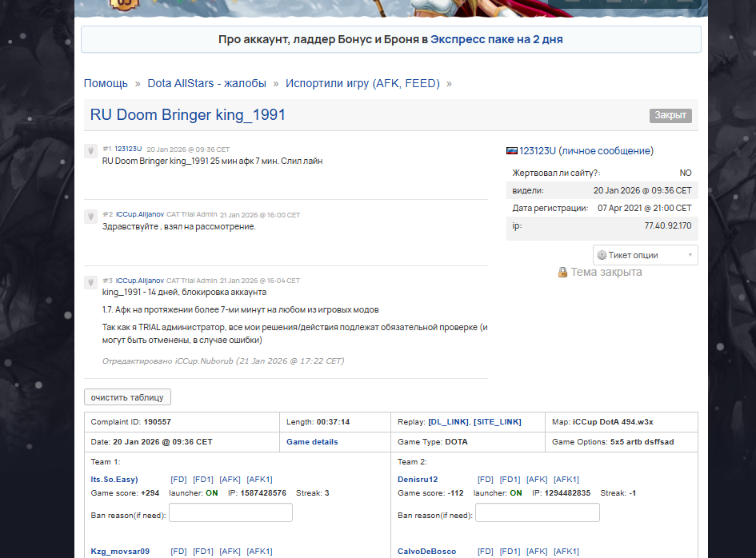Click [FD1] for Kzg_movsar09

[203, 552]
